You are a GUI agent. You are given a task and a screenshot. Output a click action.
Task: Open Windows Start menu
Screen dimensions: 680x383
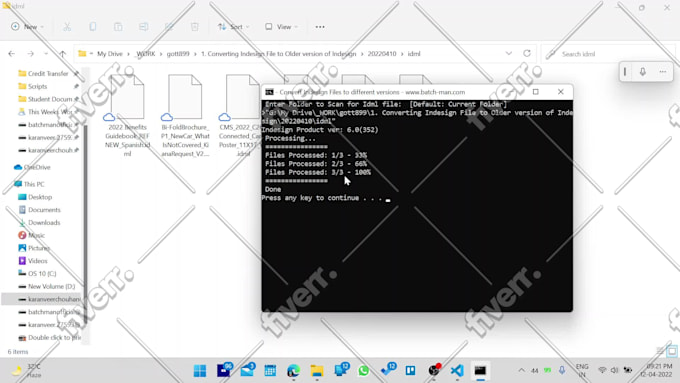coord(200,370)
